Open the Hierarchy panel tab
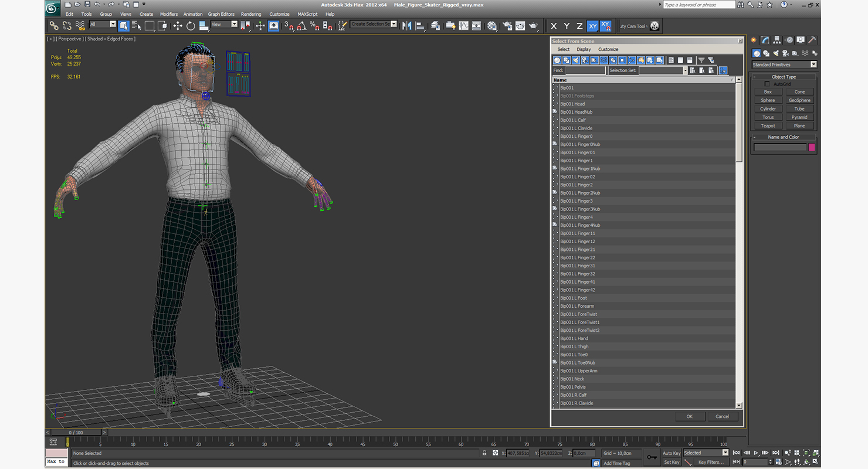 (777, 40)
